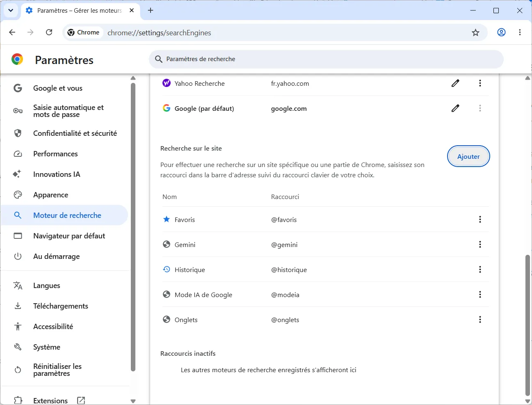The width and height of the screenshot is (532, 405).
Task: Click the Gemini globe icon
Action: coord(166,244)
